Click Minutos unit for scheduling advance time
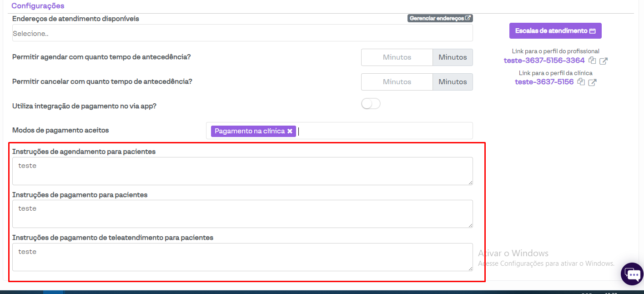The width and height of the screenshot is (644, 294). pyautogui.click(x=453, y=57)
